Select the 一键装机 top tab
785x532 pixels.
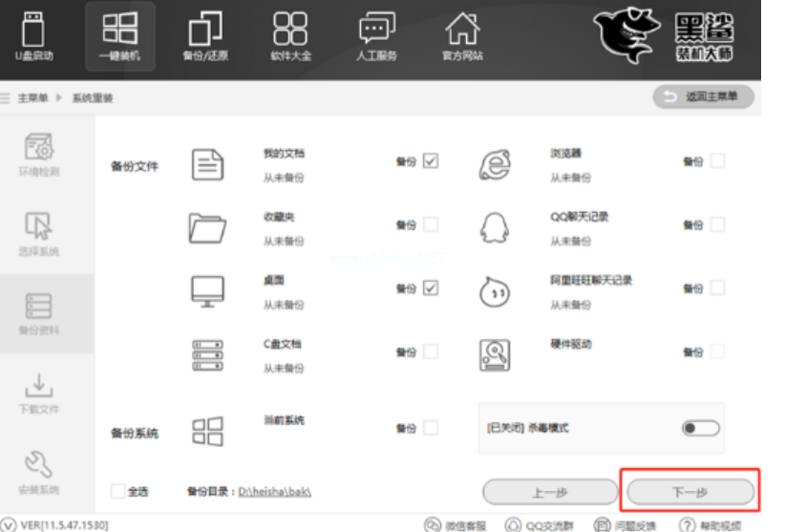(x=119, y=36)
